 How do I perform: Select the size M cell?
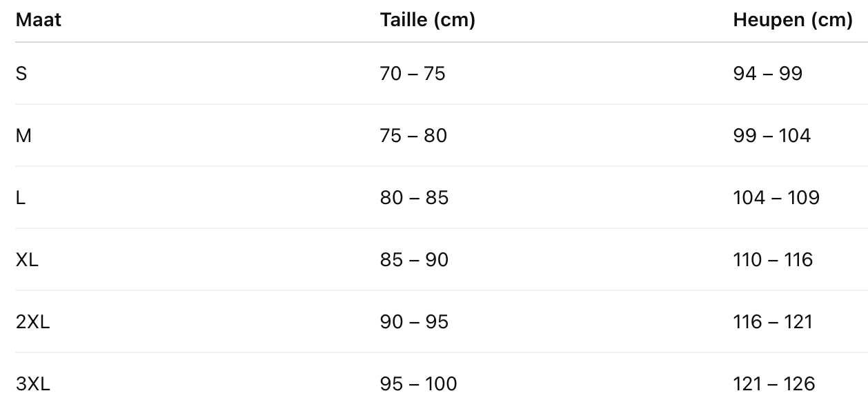23,135
